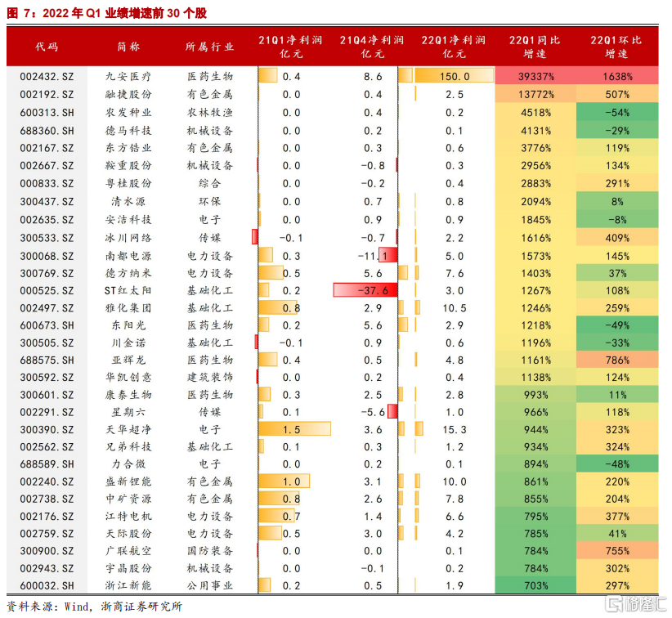Click the company name 德方纳米
Viewport: 672px width, 618px height.
128,273
